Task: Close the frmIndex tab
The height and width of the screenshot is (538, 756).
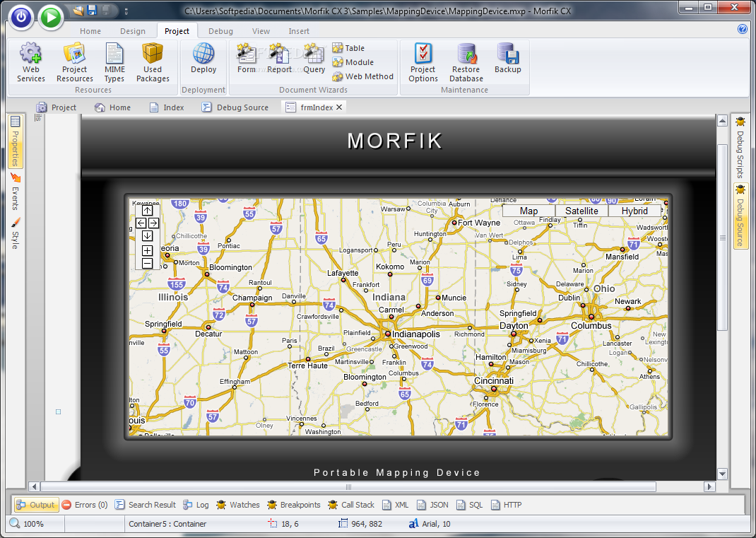Action: coord(339,107)
